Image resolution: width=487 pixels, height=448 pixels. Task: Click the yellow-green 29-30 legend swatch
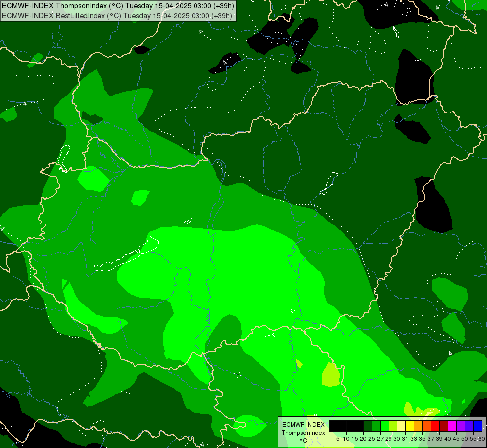click(x=393, y=426)
